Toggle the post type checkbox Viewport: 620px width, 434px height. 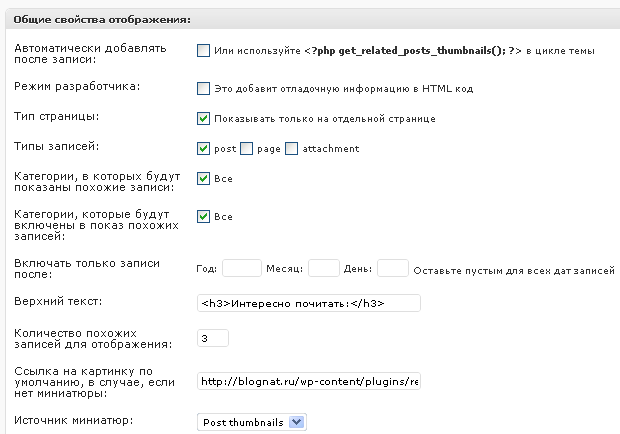pos(204,149)
